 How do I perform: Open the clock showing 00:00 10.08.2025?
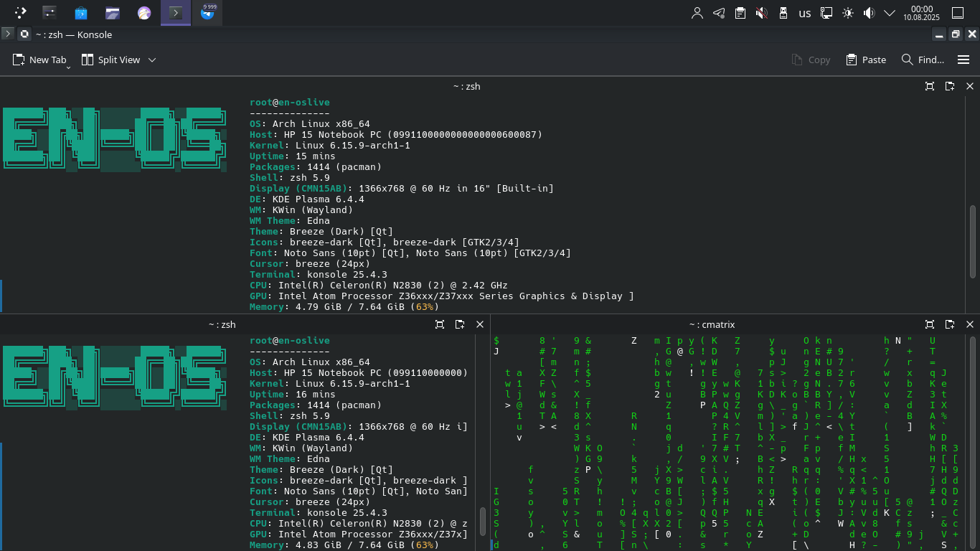point(921,13)
